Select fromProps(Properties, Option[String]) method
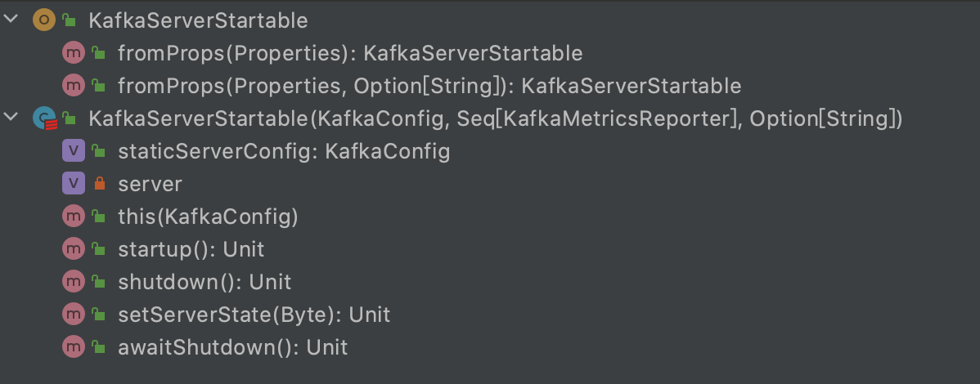This screenshot has width=980, height=384. pyautogui.click(x=429, y=86)
